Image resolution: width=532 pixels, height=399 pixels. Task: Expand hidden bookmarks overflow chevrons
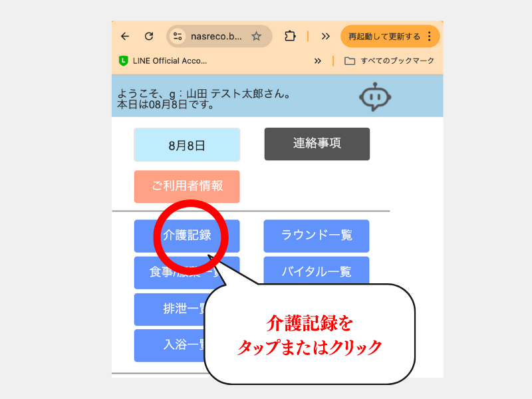[x=318, y=61]
